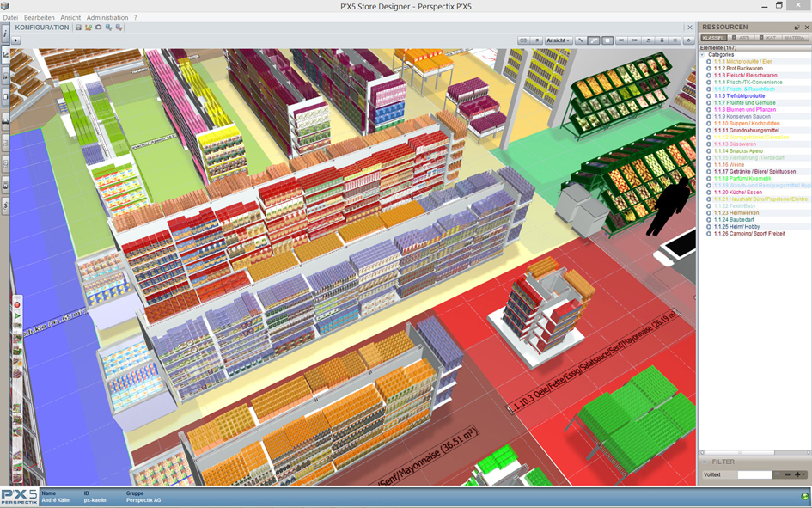Viewport: 812px width, 508px height.
Task: Click the ID value 'px-kaelin'
Action: (x=95, y=500)
